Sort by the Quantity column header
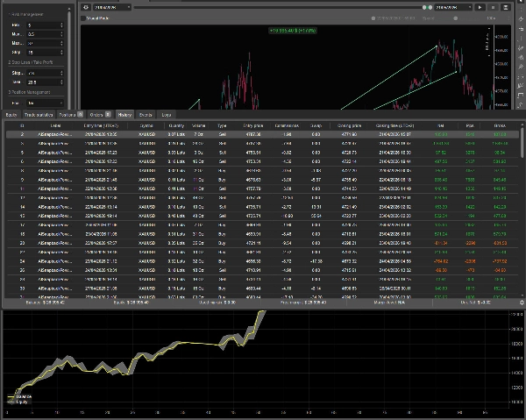Viewport: 526px width, 420px height. coord(176,125)
